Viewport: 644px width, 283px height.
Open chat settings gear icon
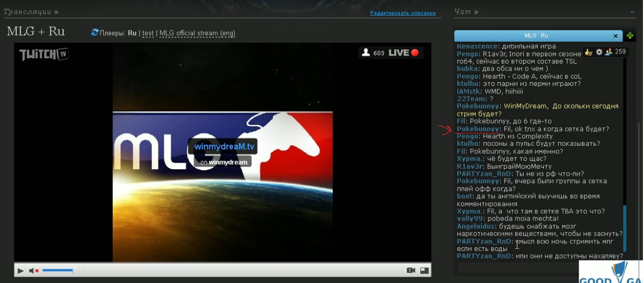pyautogui.click(x=599, y=52)
